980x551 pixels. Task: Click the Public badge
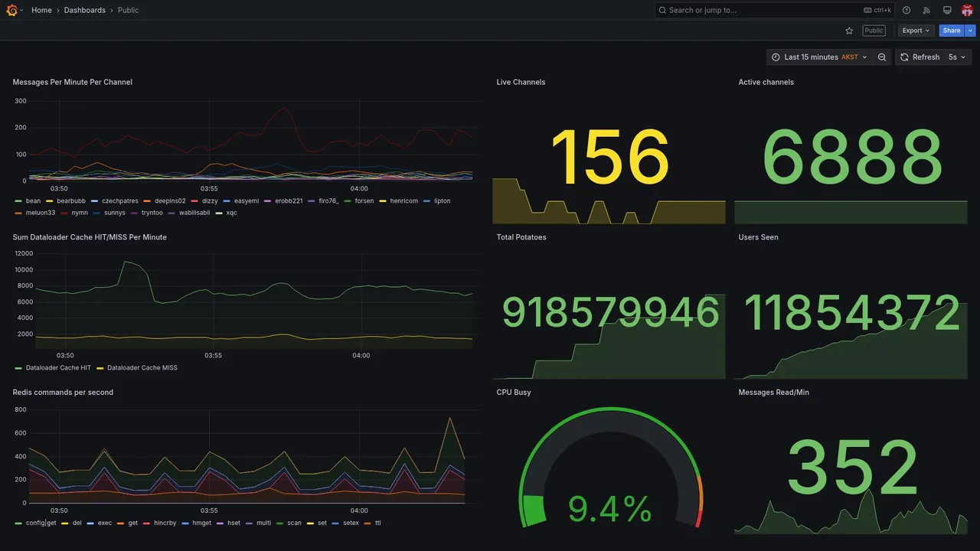pyautogui.click(x=874, y=31)
